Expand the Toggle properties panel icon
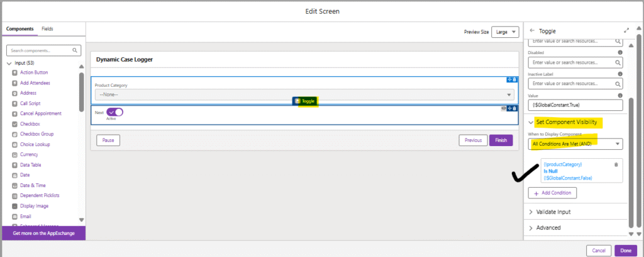 coord(626,30)
